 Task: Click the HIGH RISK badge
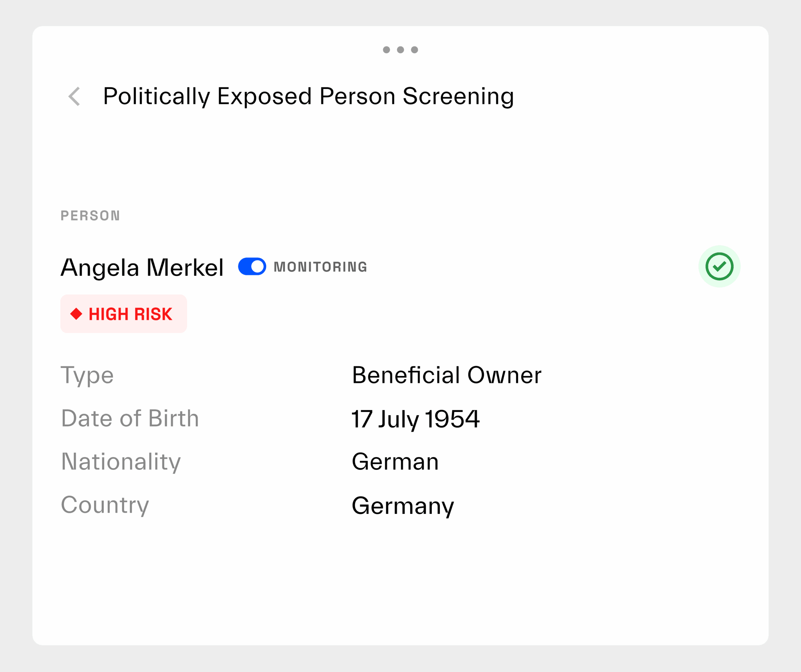(123, 314)
